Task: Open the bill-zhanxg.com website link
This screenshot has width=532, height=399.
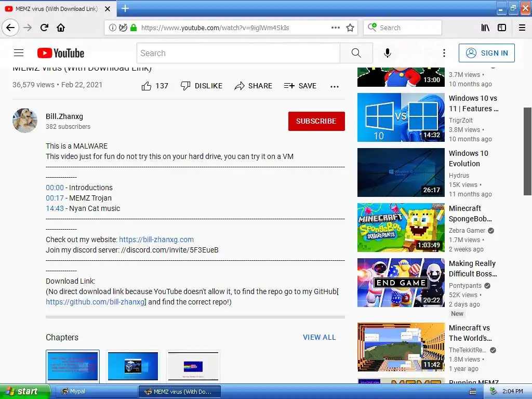Action: (156, 240)
